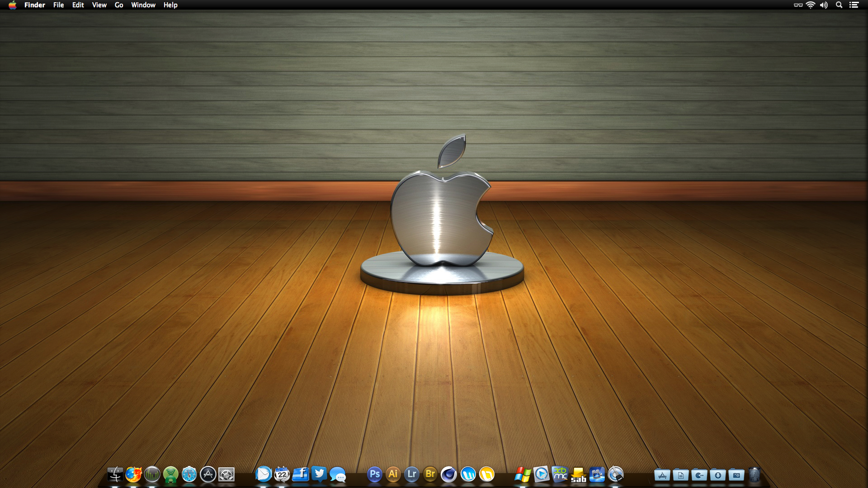Screen dimensions: 868x488
Task: Launch the Windows flag icon in dock
Action: click(x=523, y=474)
